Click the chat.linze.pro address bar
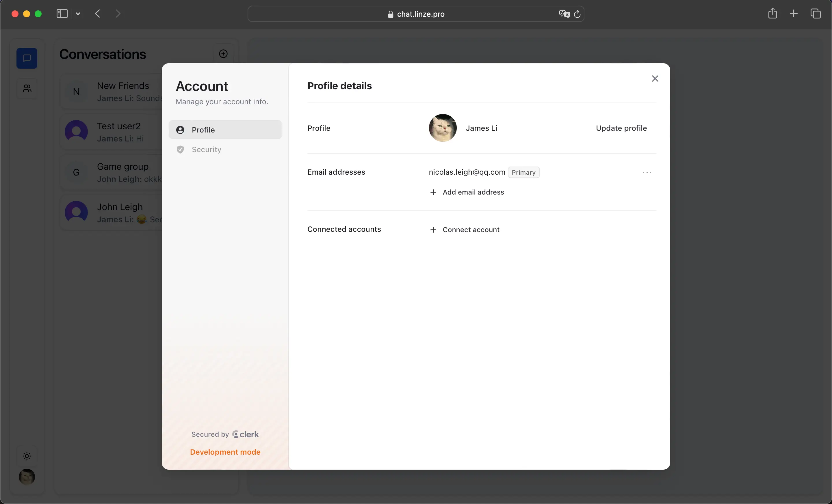The height and width of the screenshot is (504, 832). click(420, 14)
